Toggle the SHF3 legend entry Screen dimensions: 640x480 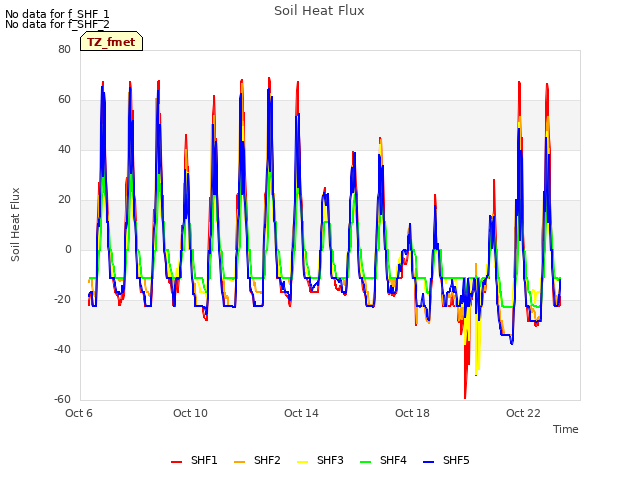320,460
